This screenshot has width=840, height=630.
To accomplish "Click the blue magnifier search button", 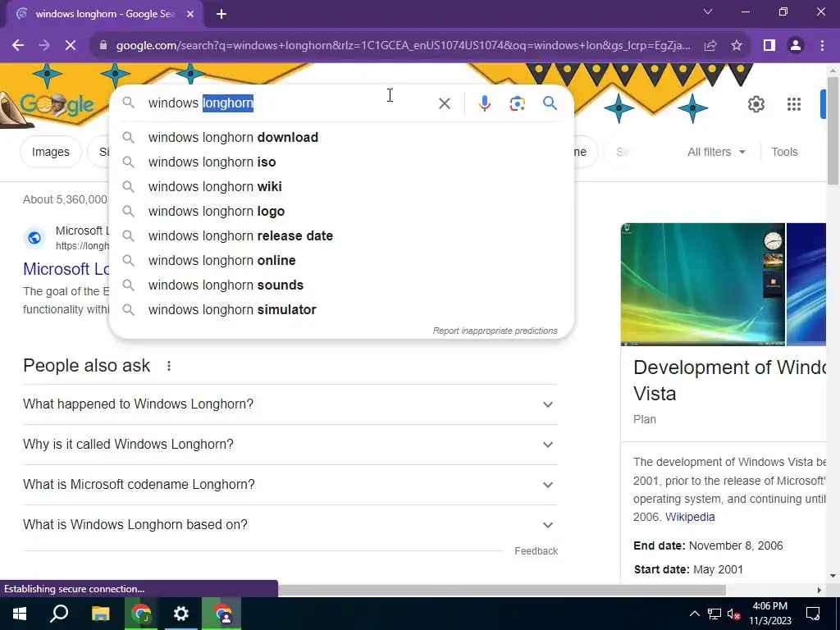I will (x=550, y=103).
